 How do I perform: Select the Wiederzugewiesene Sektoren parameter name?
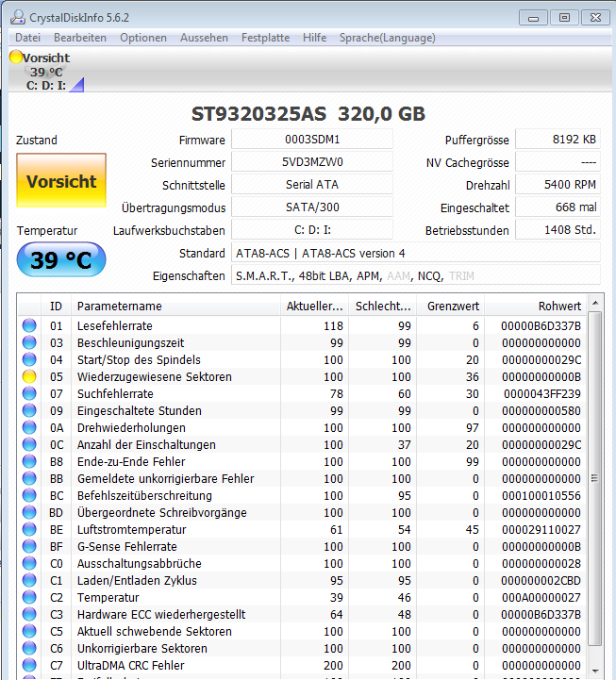pos(155,376)
